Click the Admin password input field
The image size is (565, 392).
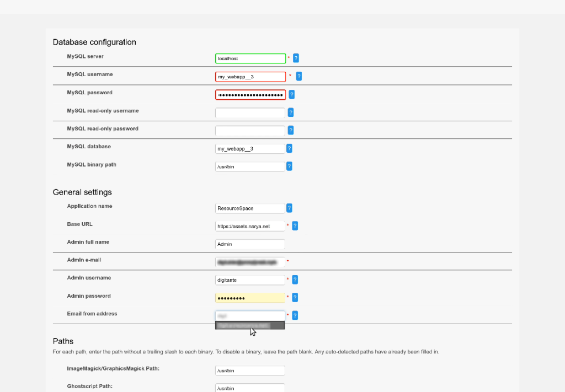pyautogui.click(x=250, y=297)
